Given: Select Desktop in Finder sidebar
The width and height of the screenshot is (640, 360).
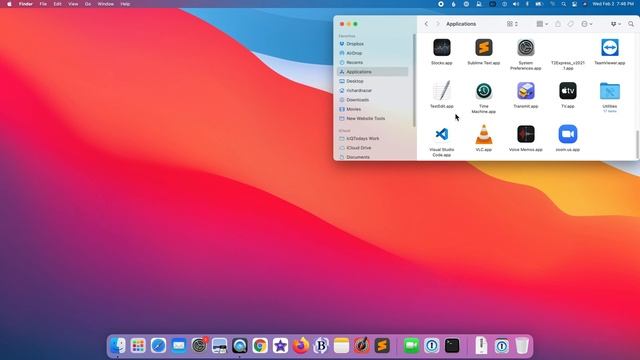Looking at the screenshot, I should pyautogui.click(x=372, y=81).
